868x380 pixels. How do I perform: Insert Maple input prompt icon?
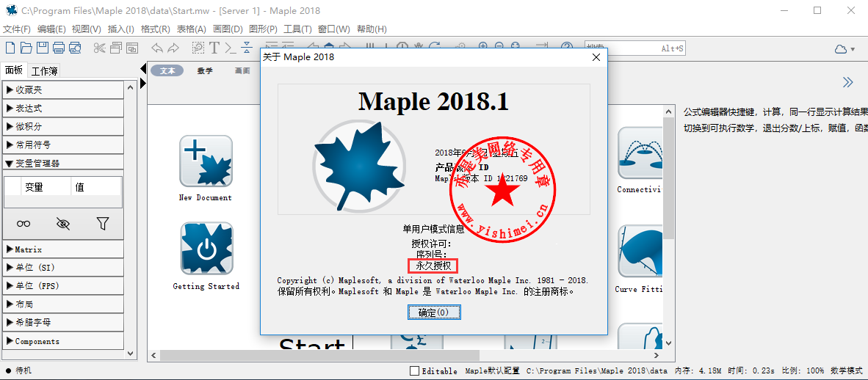pyautogui.click(x=231, y=48)
